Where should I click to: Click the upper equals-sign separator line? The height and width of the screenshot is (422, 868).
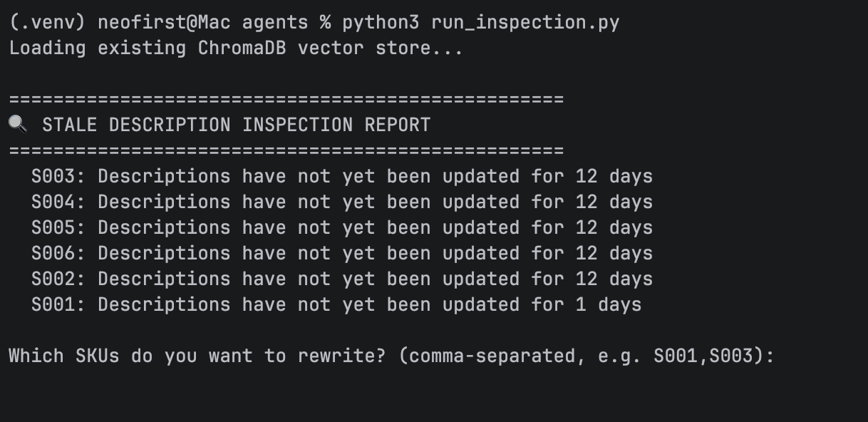tap(286, 99)
